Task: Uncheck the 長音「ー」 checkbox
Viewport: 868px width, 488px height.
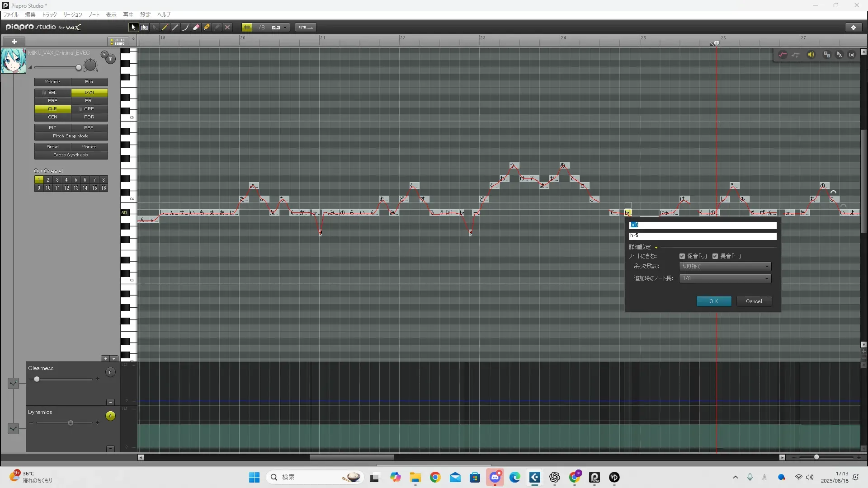Action: click(715, 256)
